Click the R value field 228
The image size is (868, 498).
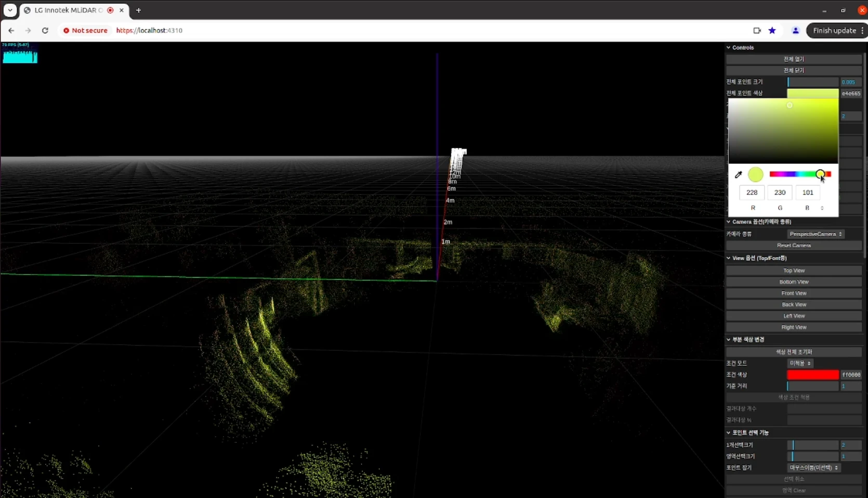[752, 192]
